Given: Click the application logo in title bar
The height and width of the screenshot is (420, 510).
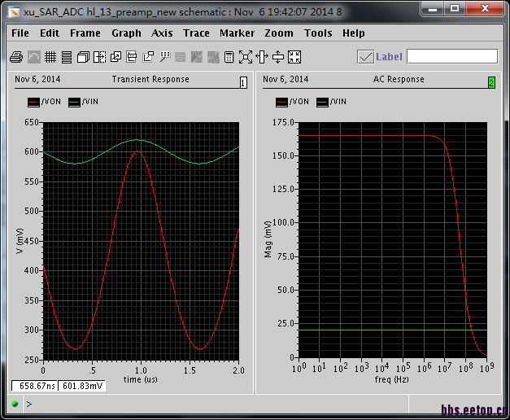Looking at the screenshot, I should tap(13, 12).
